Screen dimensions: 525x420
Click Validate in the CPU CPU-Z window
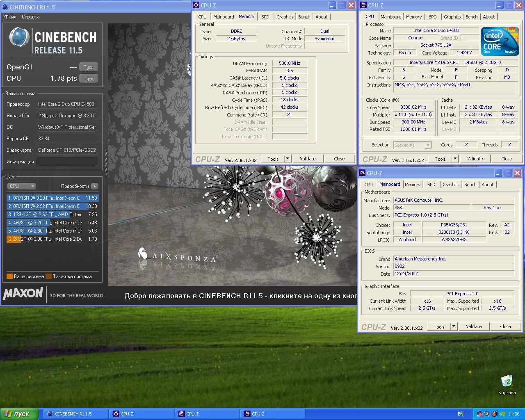475,159
